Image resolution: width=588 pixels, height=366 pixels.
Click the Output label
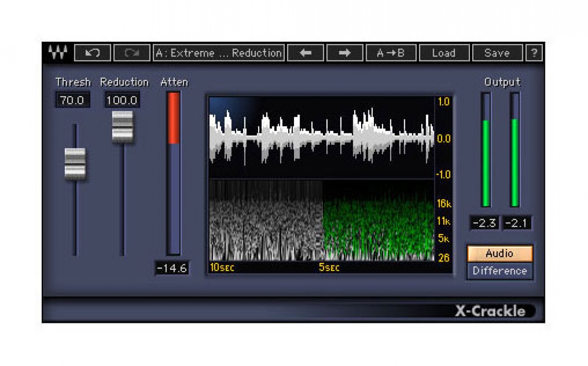[502, 82]
